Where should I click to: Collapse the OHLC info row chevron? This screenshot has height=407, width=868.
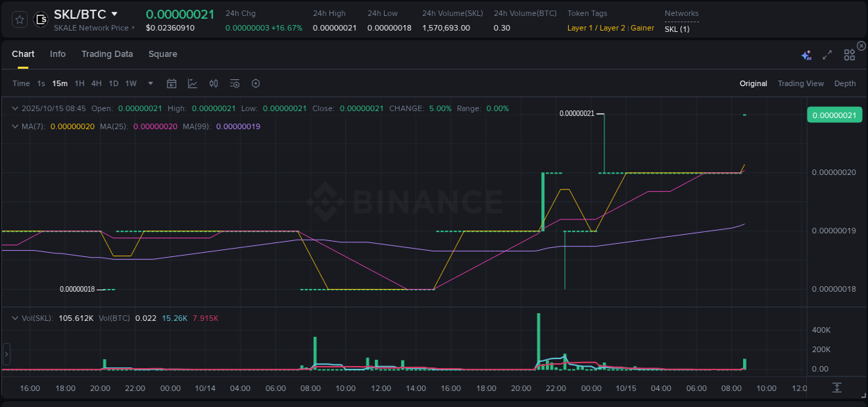pos(15,108)
